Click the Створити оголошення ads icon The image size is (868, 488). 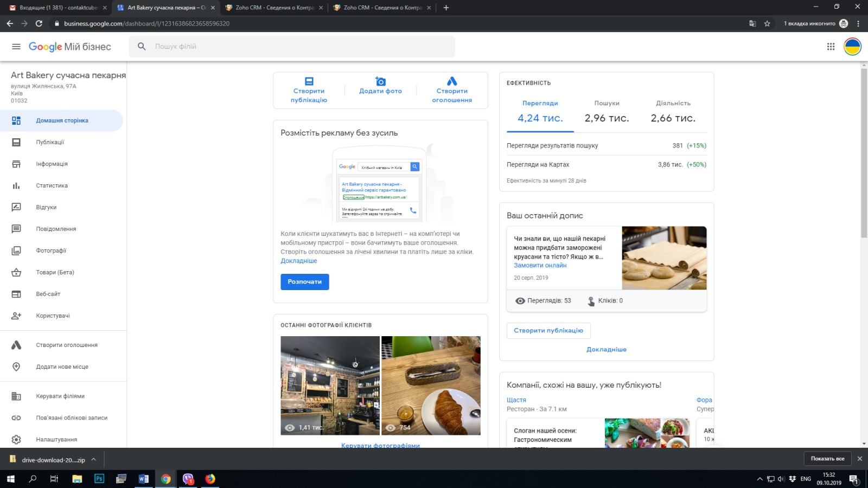[x=452, y=81]
